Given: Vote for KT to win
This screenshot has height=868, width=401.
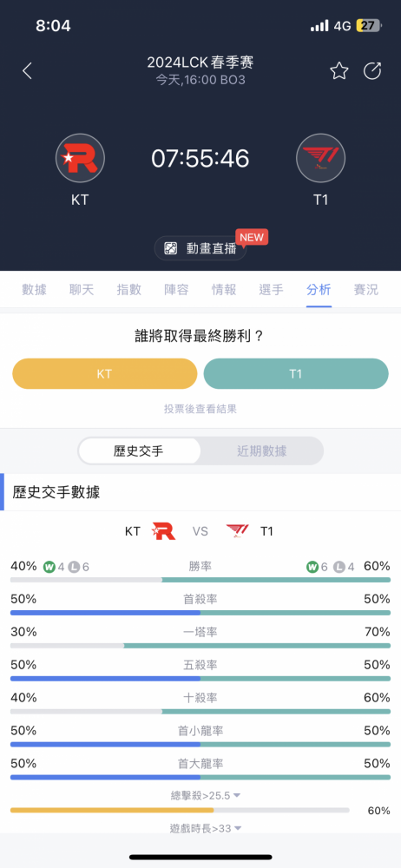Looking at the screenshot, I should [x=105, y=373].
